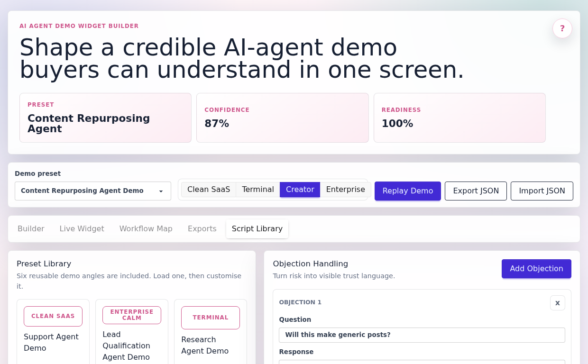
Task: Click the Export JSON button
Action: pos(476,191)
